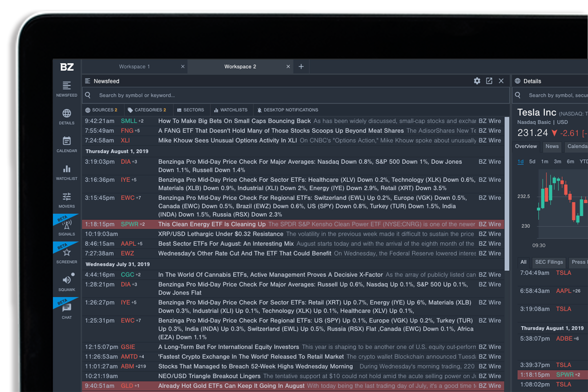Open 'Already Hot Gold ETFs' headline
The image size is (588, 392).
coord(231,386)
